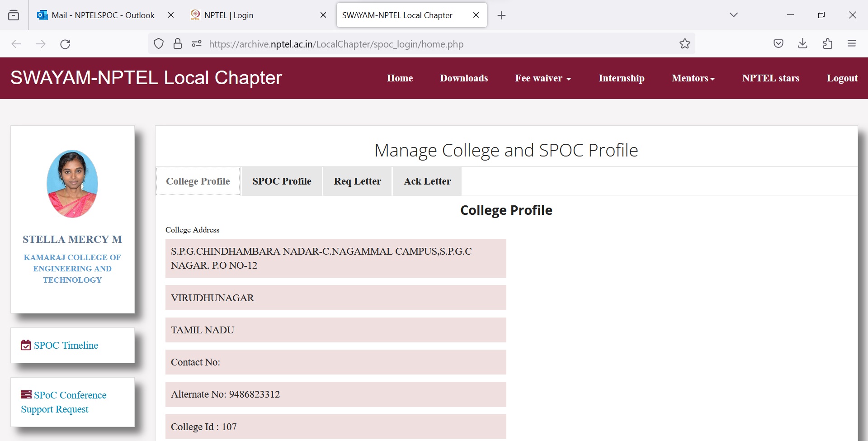
Task: Open NPTEL stars page
Action: tap(770, 78)
